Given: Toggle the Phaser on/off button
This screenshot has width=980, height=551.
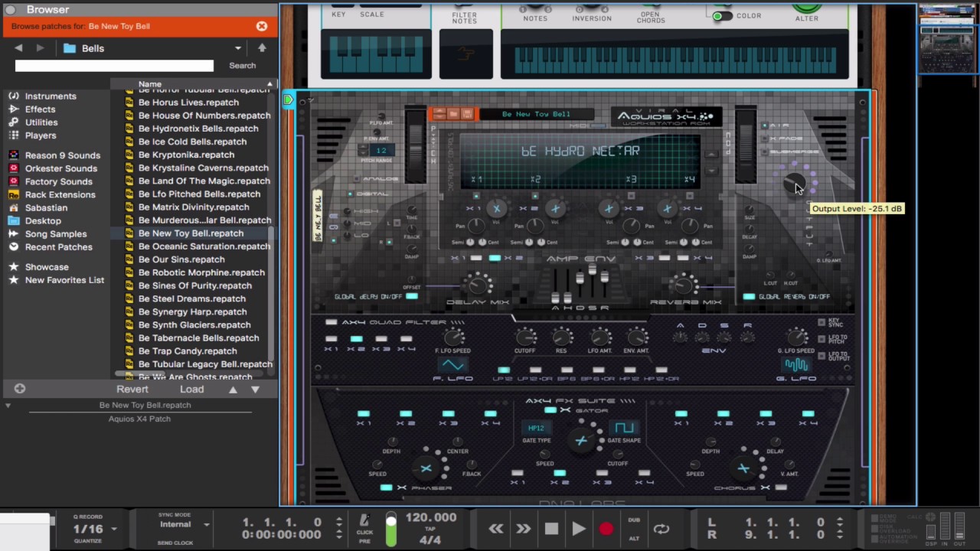Looking at the screenshot, I should pos(387,487).
